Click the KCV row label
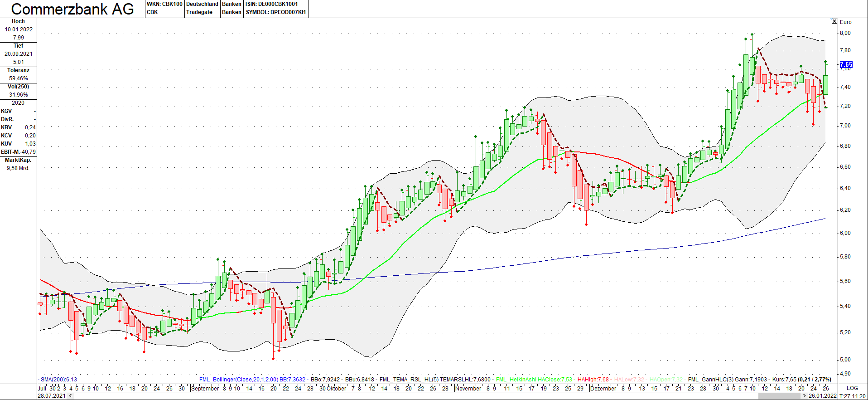The width and height of the screenshot is (868, 400). coord(6,136)
